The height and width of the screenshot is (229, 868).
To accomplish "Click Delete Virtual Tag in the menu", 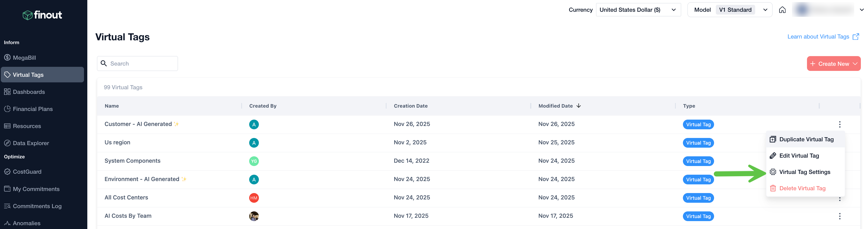I will (x=802, y=189).
